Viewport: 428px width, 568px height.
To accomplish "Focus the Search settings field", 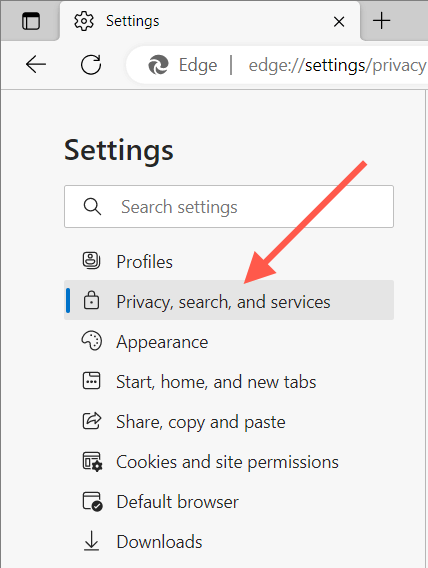I will (x=229, y=206).
